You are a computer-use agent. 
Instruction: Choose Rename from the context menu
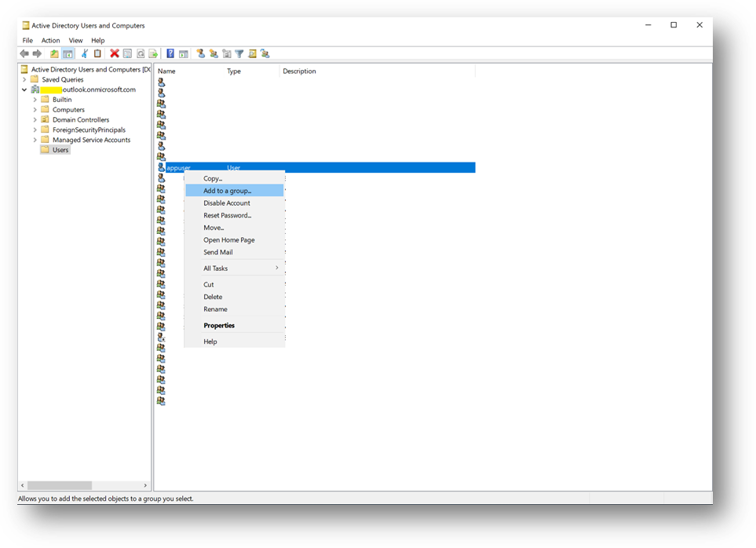235,309
